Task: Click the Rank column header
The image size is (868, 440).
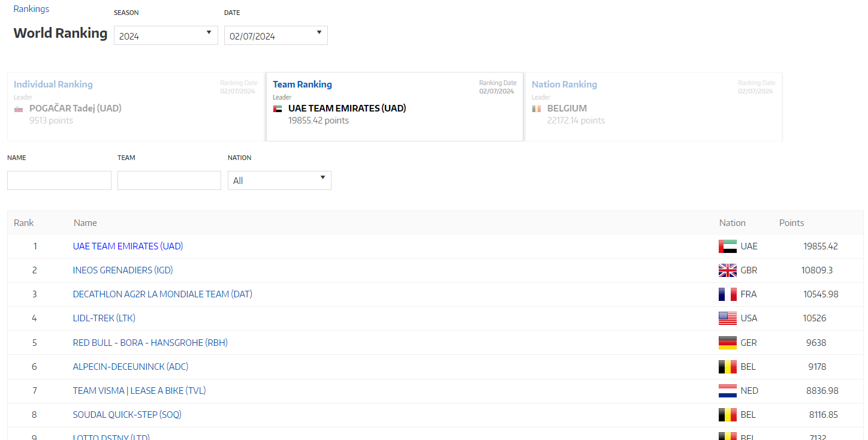Action: [24, 223]
